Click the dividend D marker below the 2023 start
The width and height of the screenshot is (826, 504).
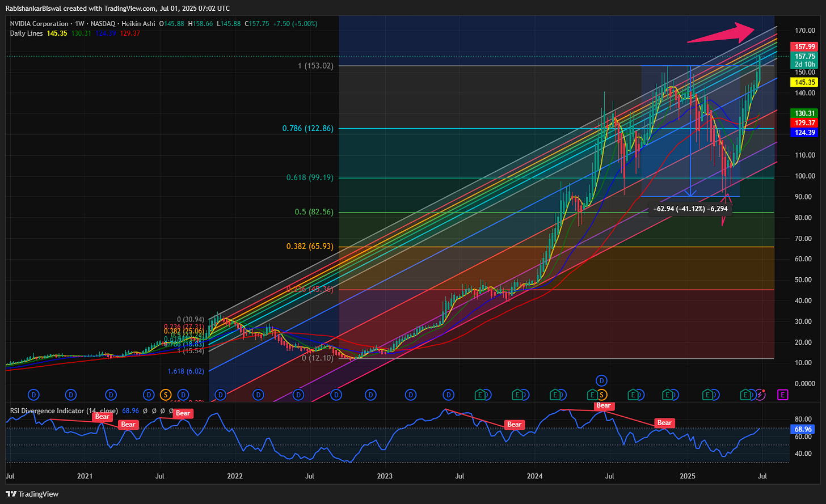pos(371,393)
